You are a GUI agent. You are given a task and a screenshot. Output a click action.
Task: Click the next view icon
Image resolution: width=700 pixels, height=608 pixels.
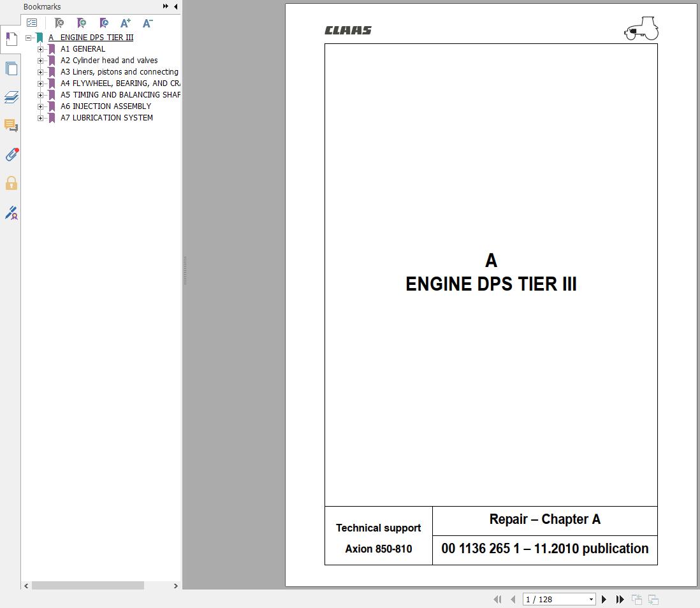coord(653,600)
